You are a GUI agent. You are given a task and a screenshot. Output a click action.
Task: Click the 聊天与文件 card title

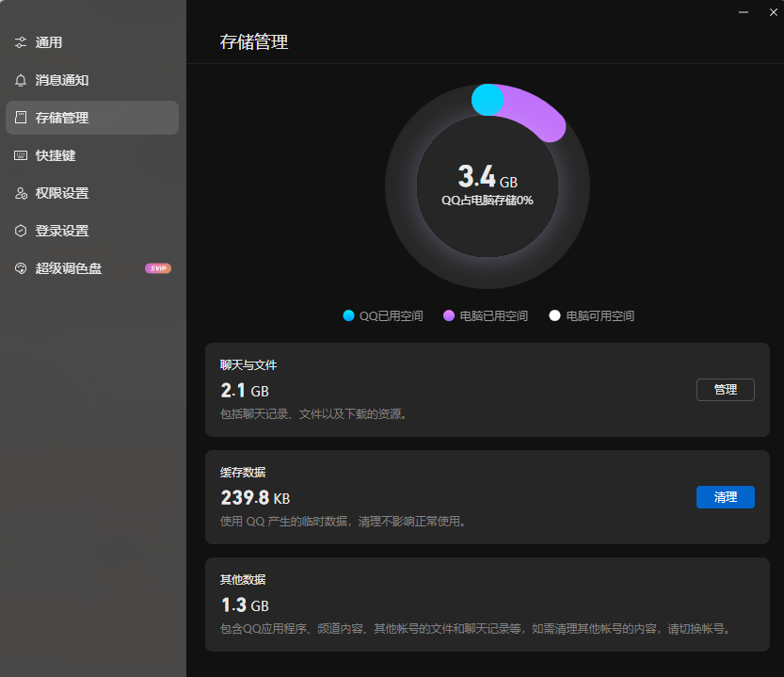(x=248, y=365)
